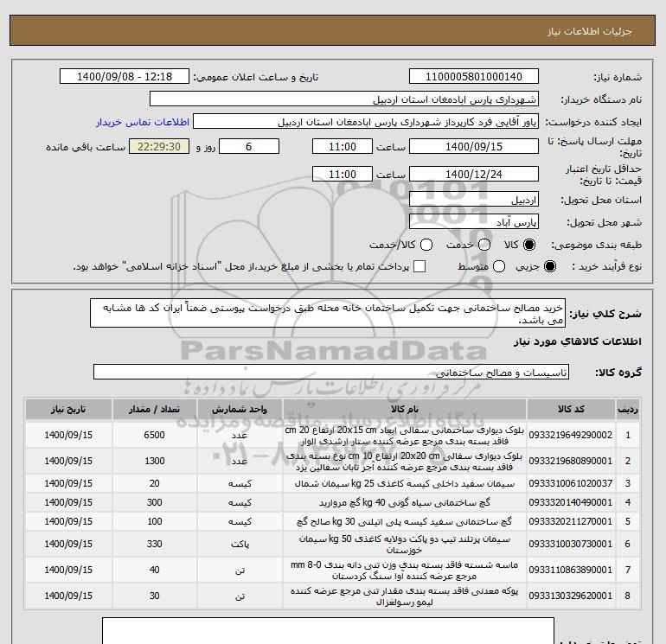The image size is (666, 644).
Task: Click the ماسه شسته item name
Action: coord(405,571)
